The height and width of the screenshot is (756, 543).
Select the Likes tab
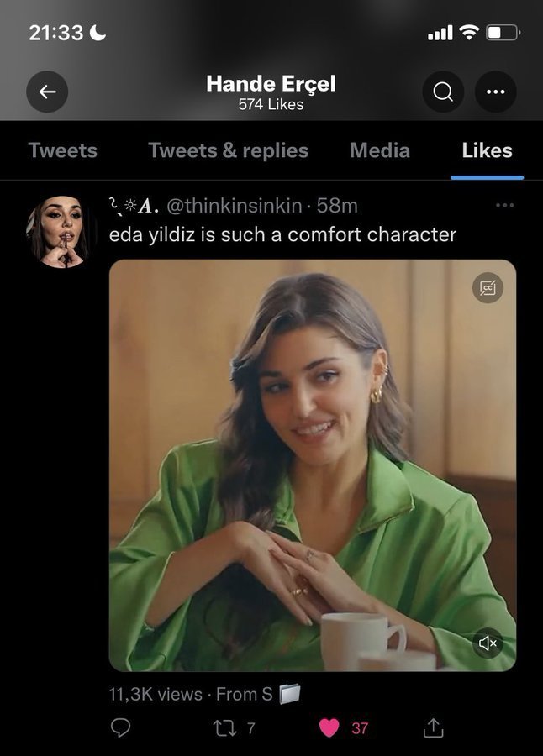pyautogui.click(x=487, y=150)
